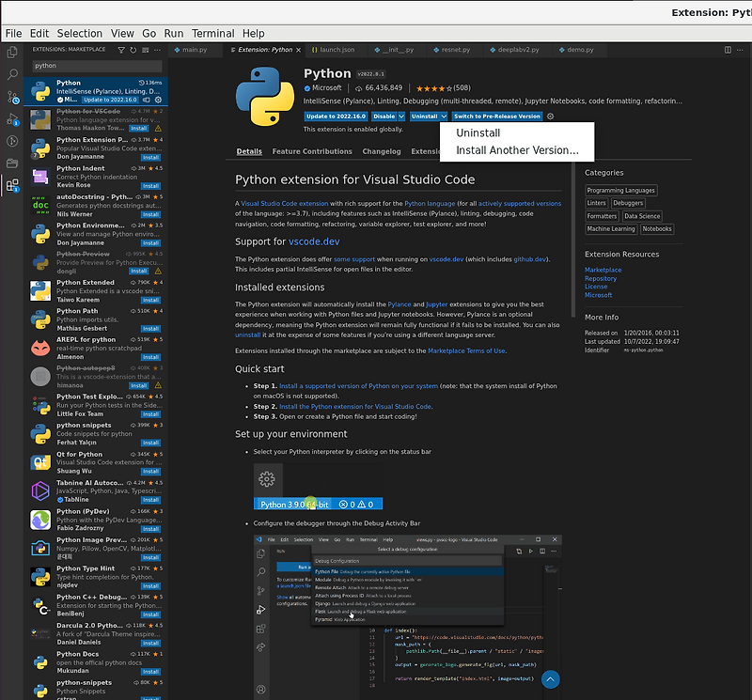The width and height of the screenshot is (752, 700).
Task: Click the verified Microsoft publisher badge
Action: tap(305, 87)
